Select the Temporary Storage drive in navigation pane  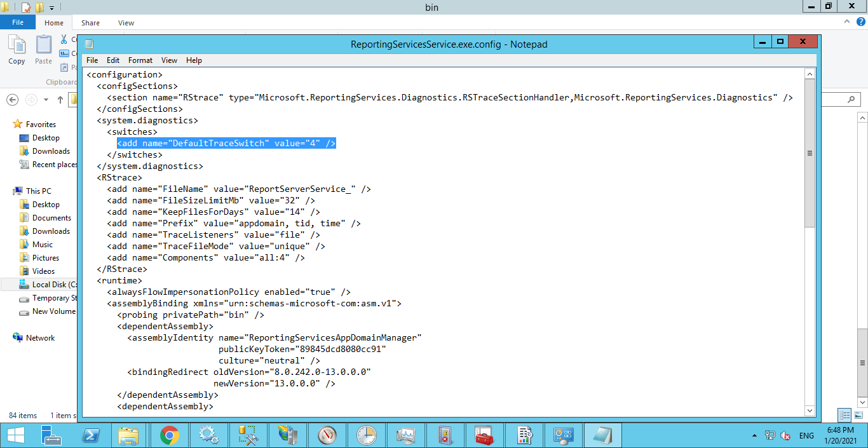(55, 298)
